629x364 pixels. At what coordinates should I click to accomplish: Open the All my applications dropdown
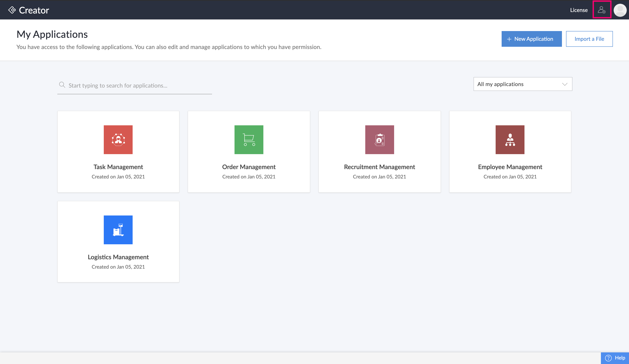(x=523, y=84)
